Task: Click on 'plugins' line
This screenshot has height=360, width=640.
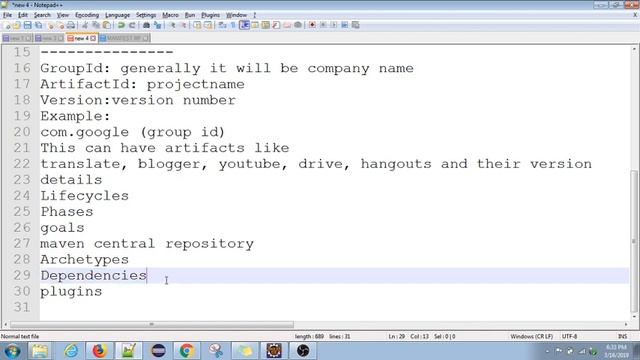Action: point(71,291)
